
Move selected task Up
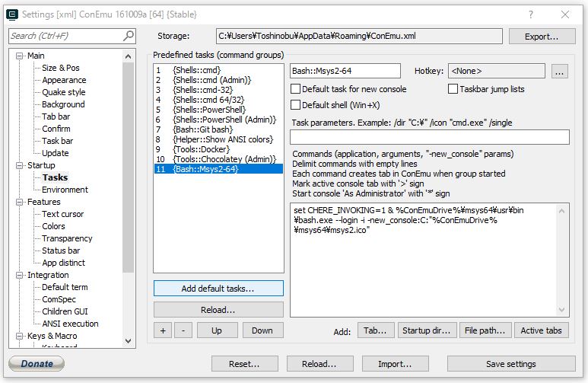pos(216,330)
